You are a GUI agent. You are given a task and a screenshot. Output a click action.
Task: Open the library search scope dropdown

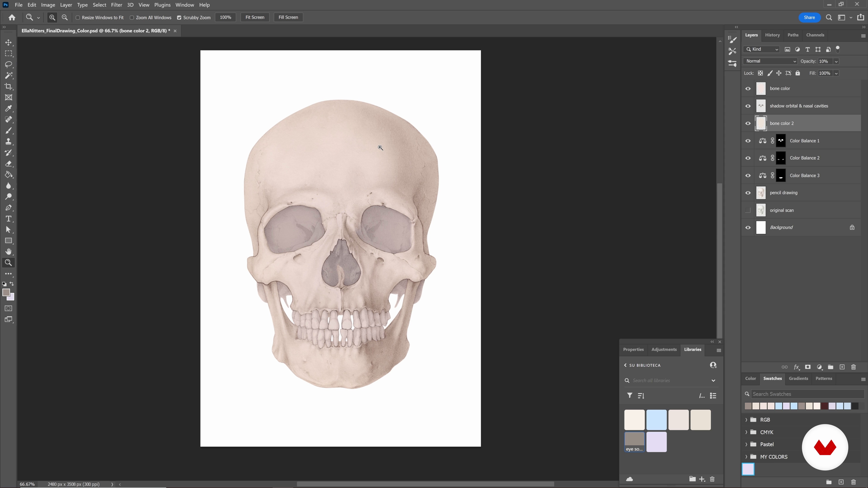(713, 380)
